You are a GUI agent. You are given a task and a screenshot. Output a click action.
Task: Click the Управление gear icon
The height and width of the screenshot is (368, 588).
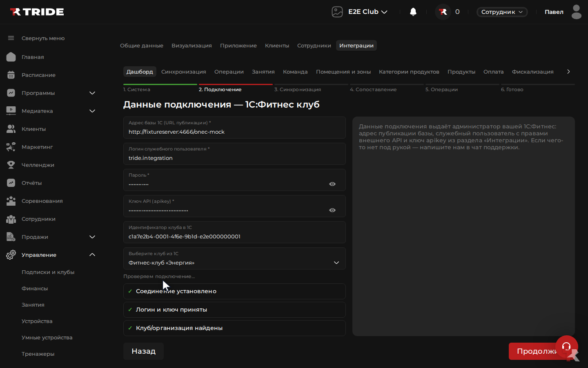tap(11, 255)
